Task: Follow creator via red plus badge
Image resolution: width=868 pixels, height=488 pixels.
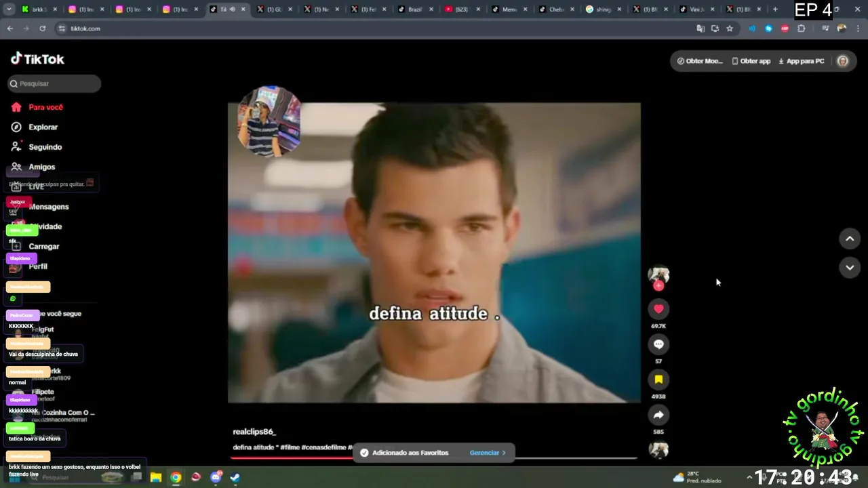Action: click(x=658, y=286)
